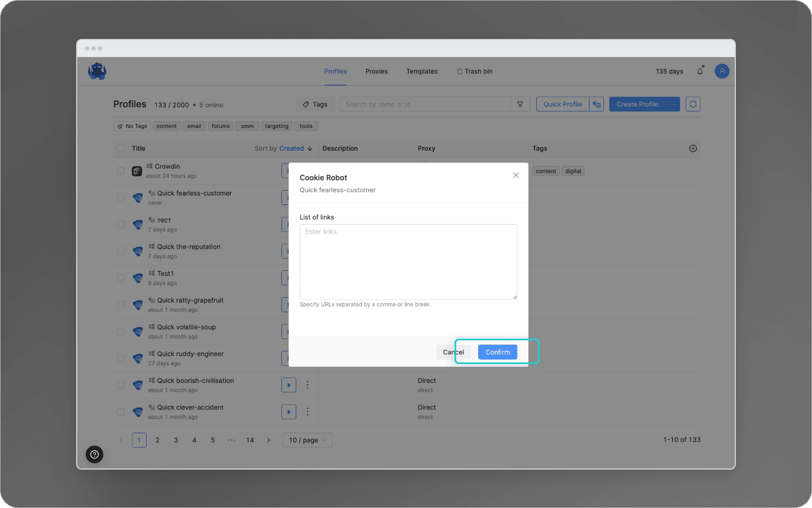Filter profiles by tools tag
The height and width of the screenshot is (508, 812).
point(306,126)
